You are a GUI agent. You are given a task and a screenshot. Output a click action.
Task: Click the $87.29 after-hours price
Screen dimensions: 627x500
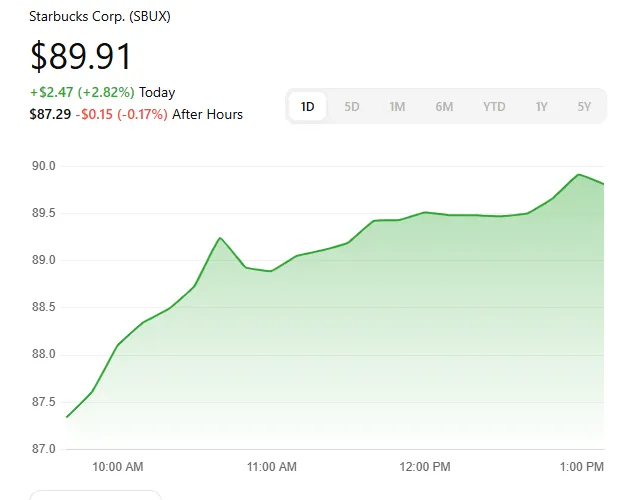tap(50, 114)
